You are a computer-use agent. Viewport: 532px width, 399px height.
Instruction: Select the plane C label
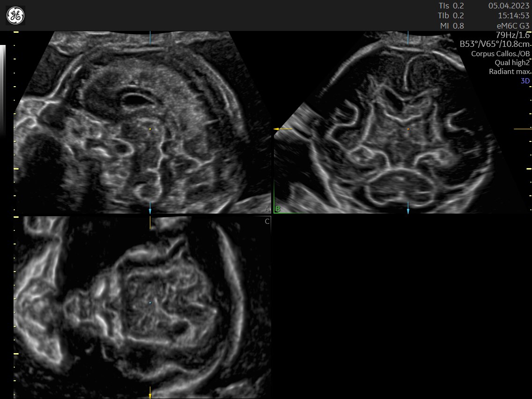coord(267,222)
